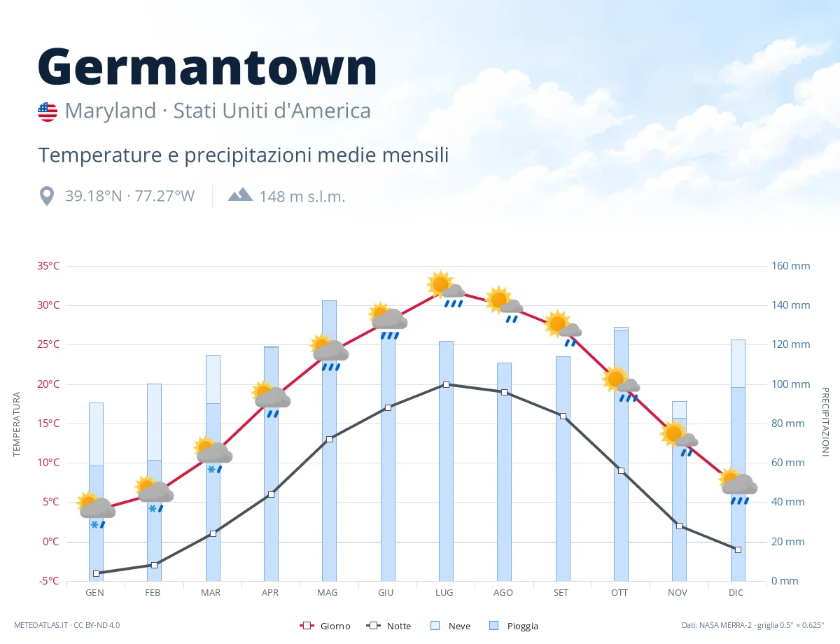
Task: Click the September weather icon
Action: click(x=563, y=328)
